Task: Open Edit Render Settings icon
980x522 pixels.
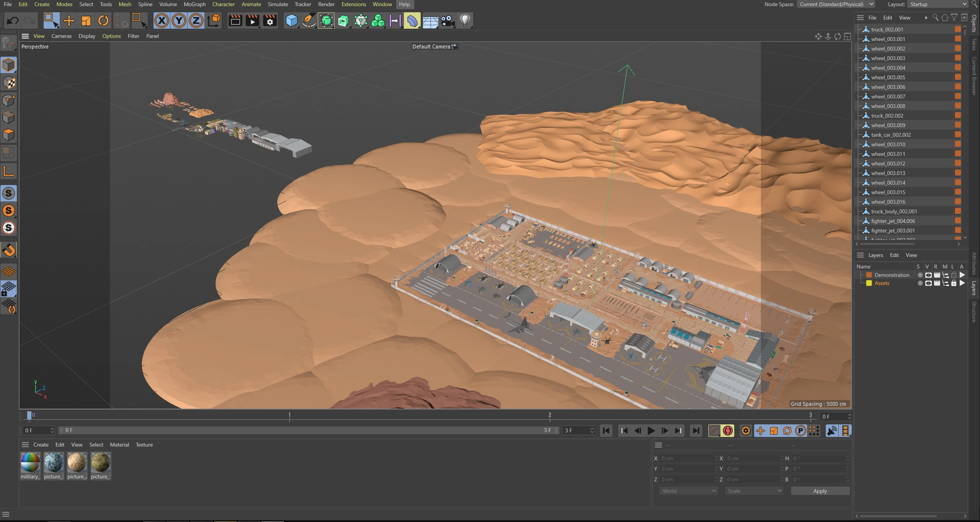Action: pyautogui.click(x=270, y=21)
